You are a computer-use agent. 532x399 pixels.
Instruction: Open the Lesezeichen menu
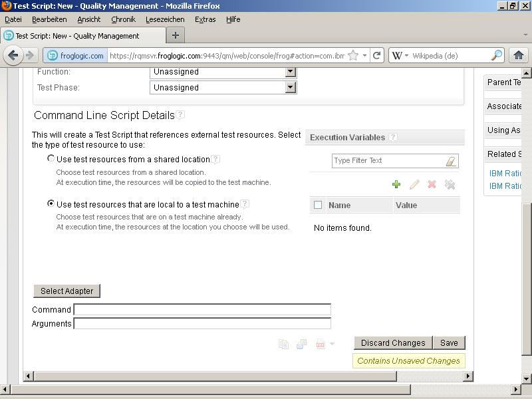pyautogui.click(x=165, y=19)
